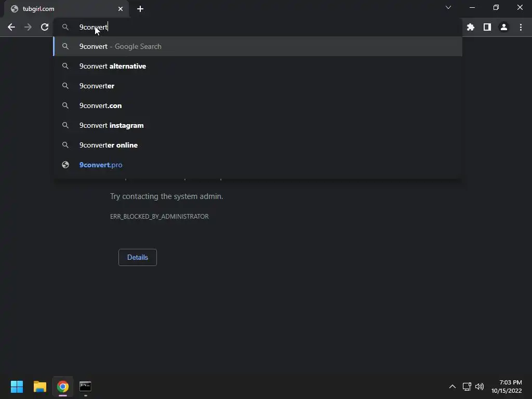
Task: Choose suggestion 9convert instagram
Action: (258, 125)
